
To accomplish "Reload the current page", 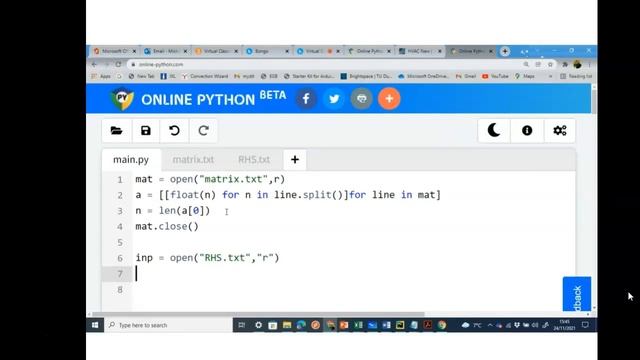I will click(118, 64).
